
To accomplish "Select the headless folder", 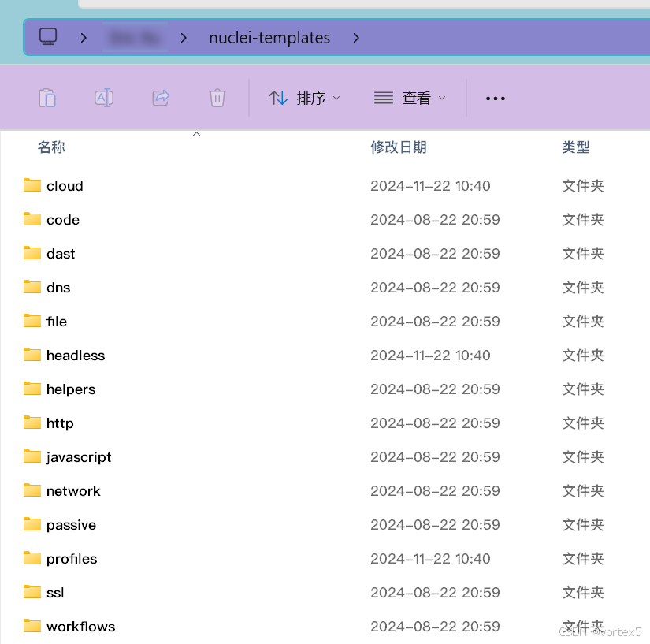I will (x=76, y=356).
